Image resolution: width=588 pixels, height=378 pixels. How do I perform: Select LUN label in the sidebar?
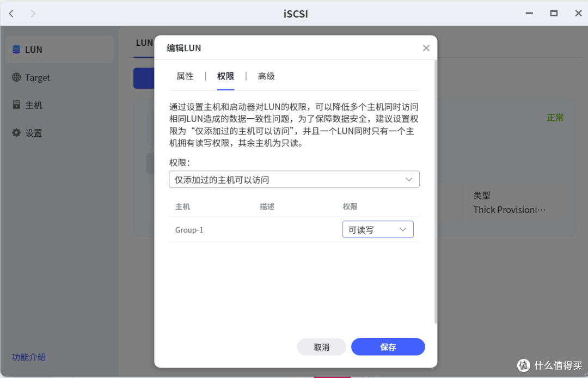click(33, 50)
